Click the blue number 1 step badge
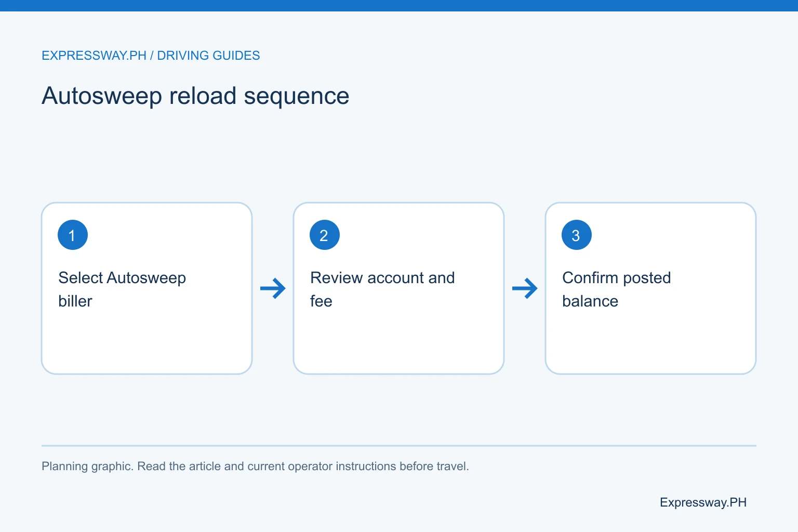The image size is (798, 532). 73,235
